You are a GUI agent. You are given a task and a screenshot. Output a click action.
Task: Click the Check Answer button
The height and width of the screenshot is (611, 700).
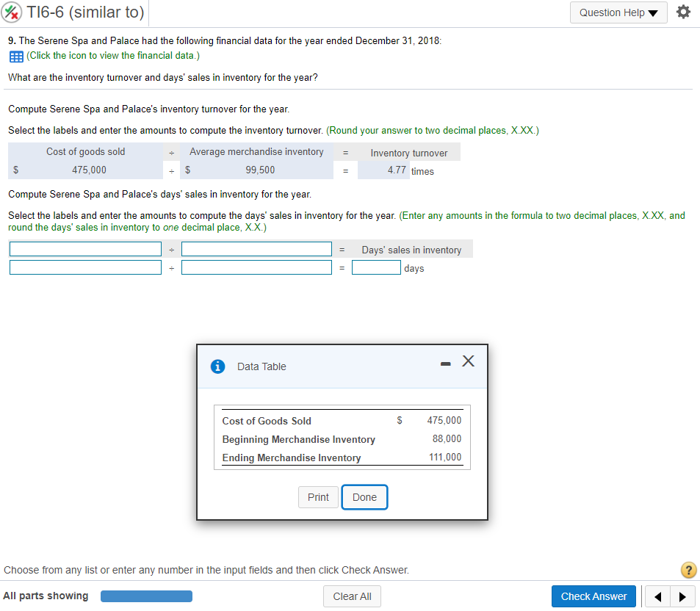(x=593, y=596)
